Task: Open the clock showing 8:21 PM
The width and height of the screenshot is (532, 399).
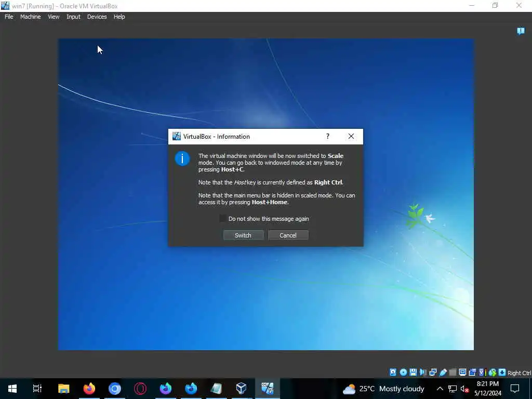Action: 487,389
